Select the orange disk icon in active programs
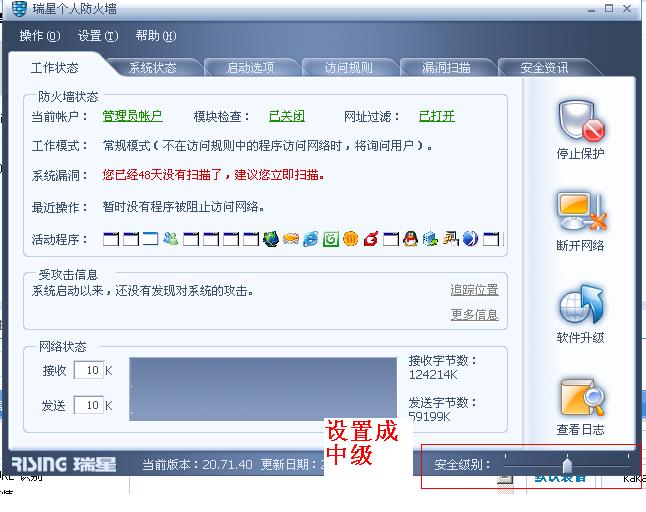 pos(291,238)
